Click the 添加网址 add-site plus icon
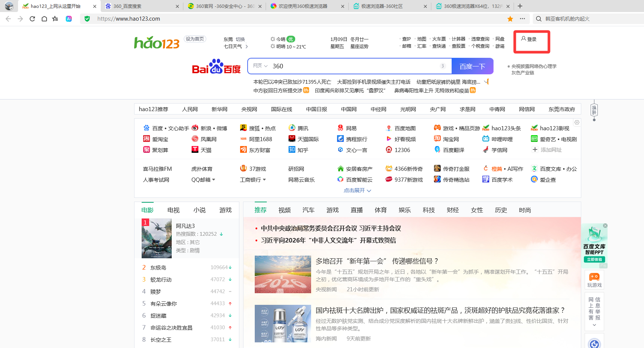 pos(534,150)
